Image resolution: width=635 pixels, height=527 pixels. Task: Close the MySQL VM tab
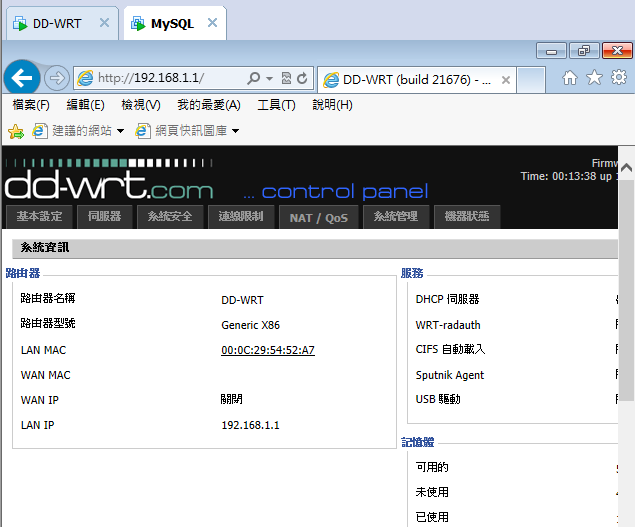tap(212, 23)
